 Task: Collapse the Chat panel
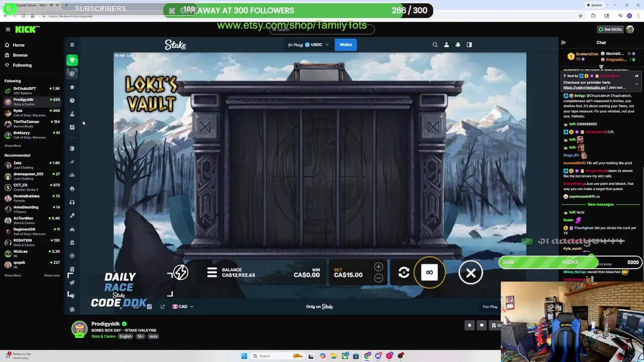(x=563, y=43)
